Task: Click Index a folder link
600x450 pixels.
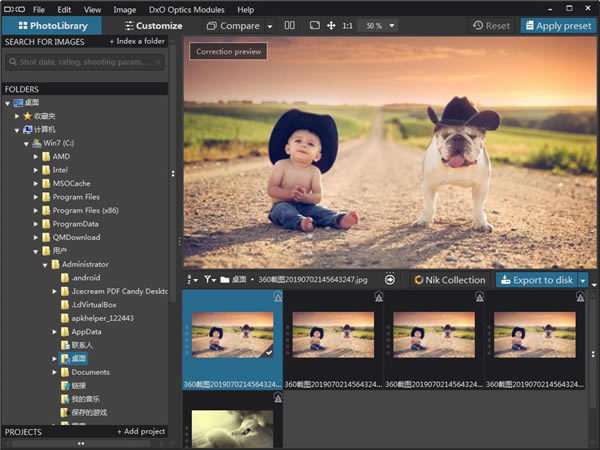Action: click(x=137, y=41)
